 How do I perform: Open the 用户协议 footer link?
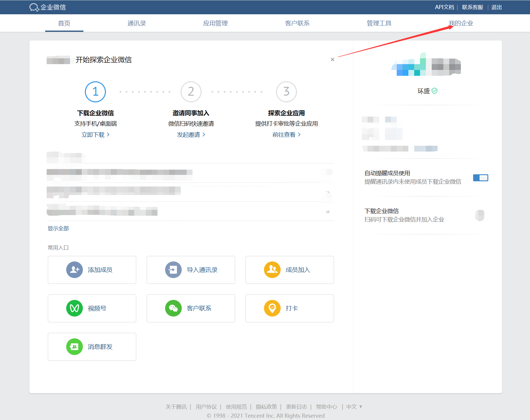coord(206,407)
